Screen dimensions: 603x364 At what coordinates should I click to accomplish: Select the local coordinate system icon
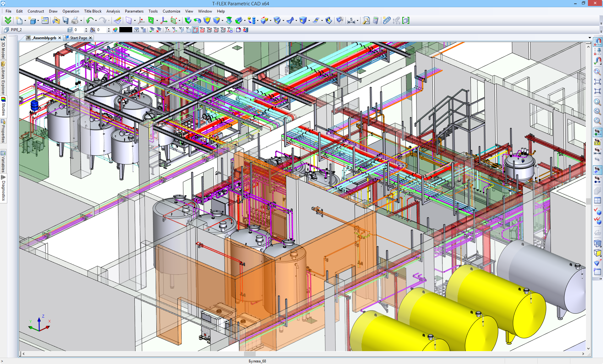point(164,20)
